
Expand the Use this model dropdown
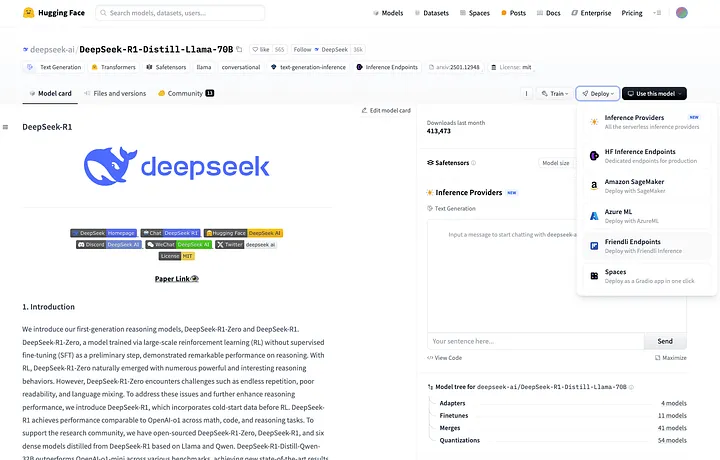(x=654, y=94)
